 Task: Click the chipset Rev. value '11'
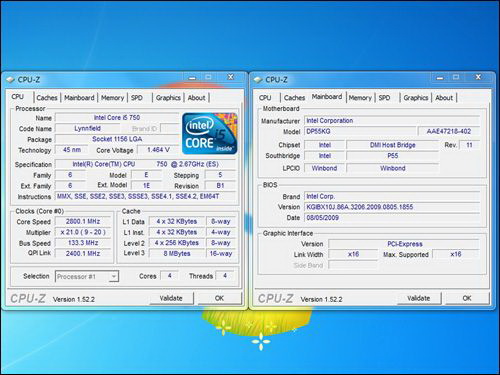tap(469, 145)
